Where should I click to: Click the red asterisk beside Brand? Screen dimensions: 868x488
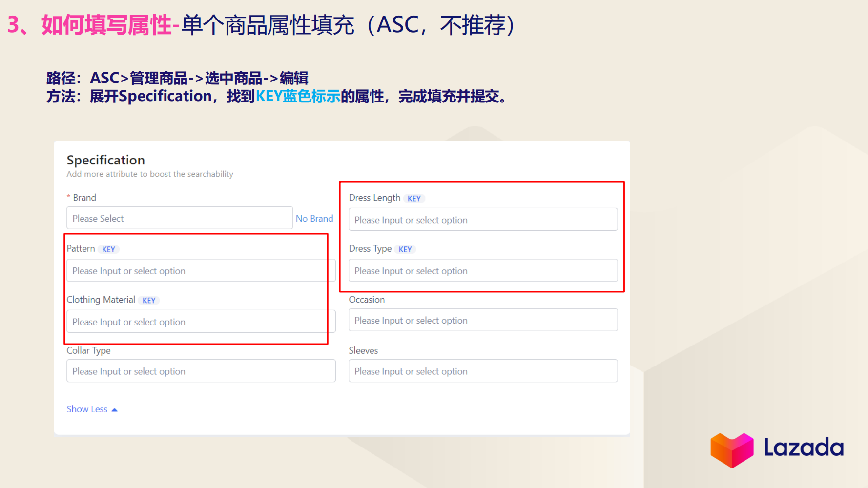point(68,197)
